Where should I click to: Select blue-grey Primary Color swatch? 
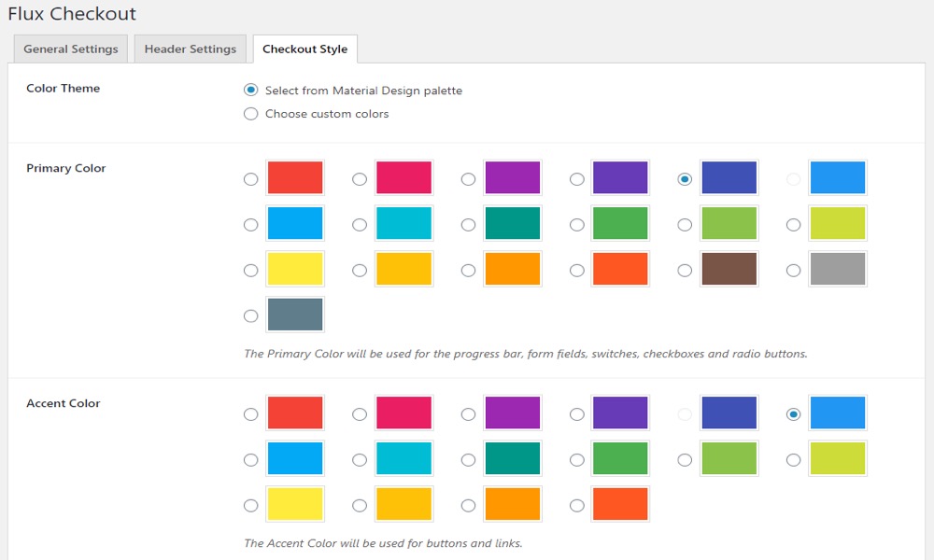click(295, 315)
